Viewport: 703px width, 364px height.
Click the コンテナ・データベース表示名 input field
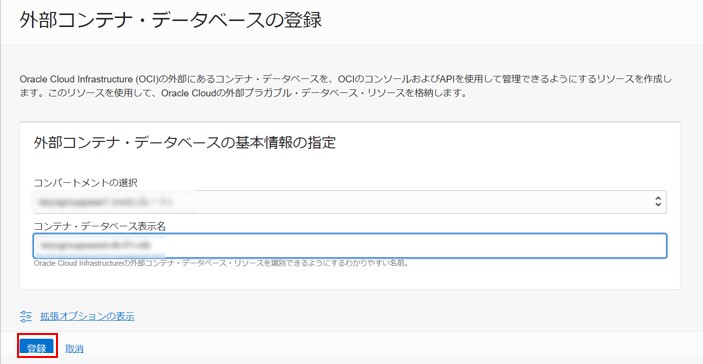pyautogui.click(x=350, y=246)
